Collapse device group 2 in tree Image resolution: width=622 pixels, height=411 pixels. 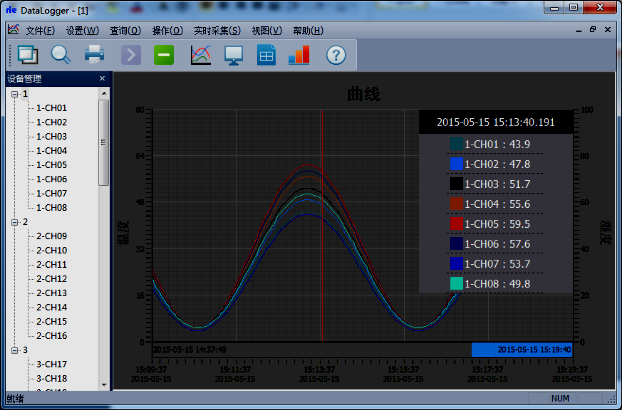[13, 222]
